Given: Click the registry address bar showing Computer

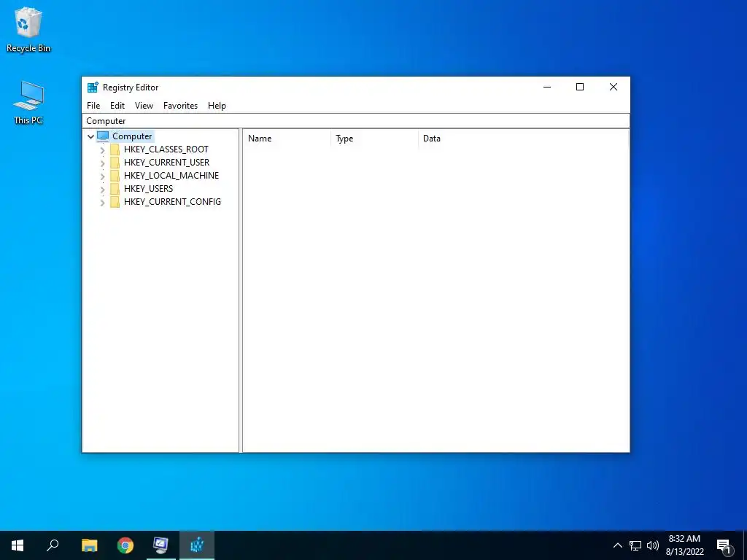Looking at the screenshot, I should pyautogui.click(x=356, y=121).
